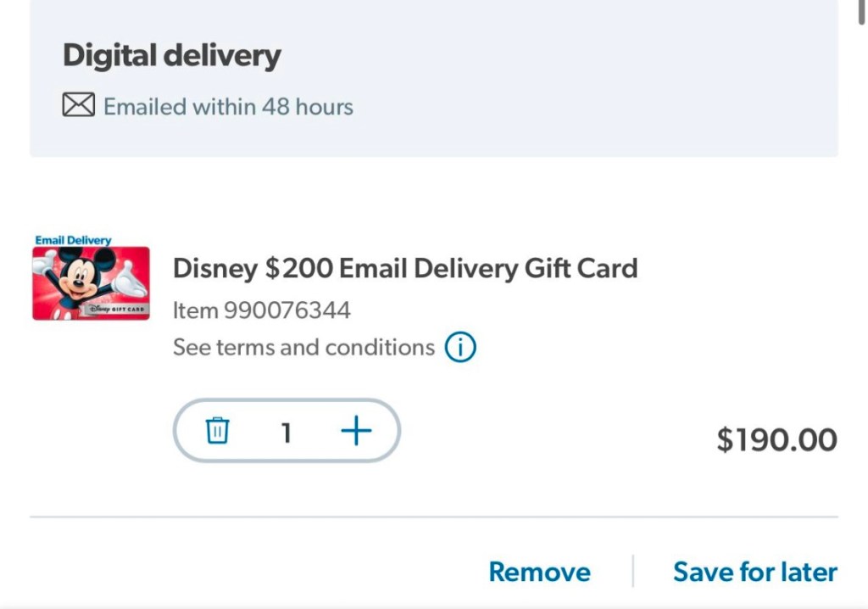The width and height of the screenshot is (868, 609).
Task: Click the Emailed within 48 hours text
Action: coord(228,107)
